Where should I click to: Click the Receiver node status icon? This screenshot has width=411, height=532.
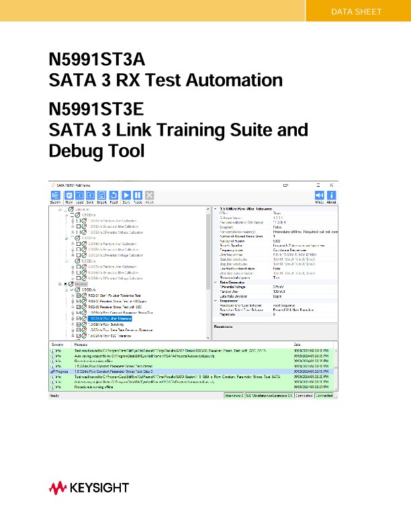[x=71, y=284]
